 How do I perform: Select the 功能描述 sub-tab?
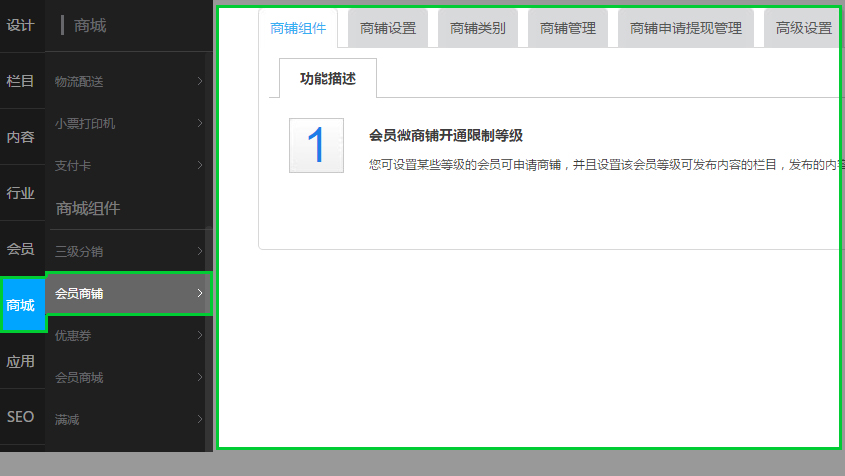click(x=328, y=78)
